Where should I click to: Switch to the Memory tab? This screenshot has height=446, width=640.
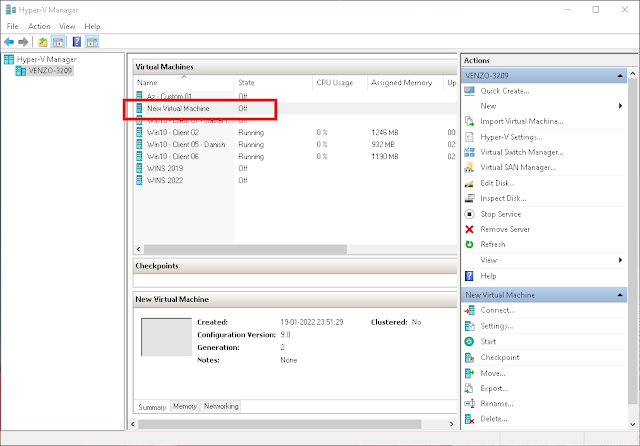185,406
